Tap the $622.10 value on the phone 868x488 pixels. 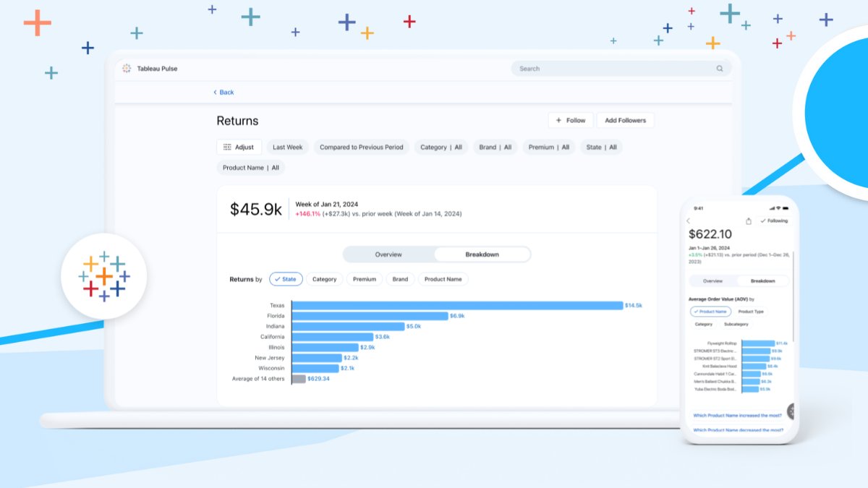tap(710, 234)
